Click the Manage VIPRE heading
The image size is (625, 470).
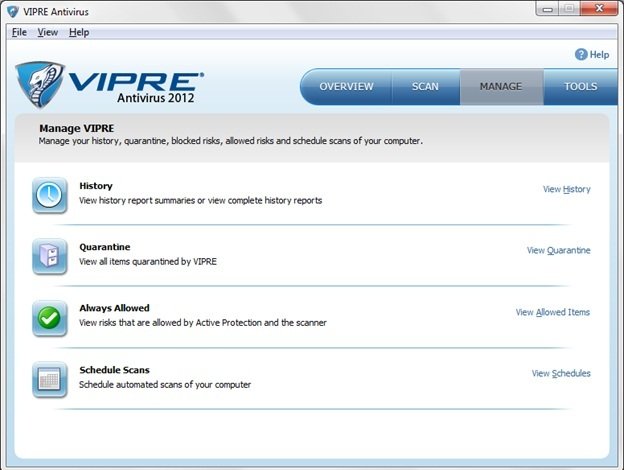pyautogui.click(x=77, y=128)
